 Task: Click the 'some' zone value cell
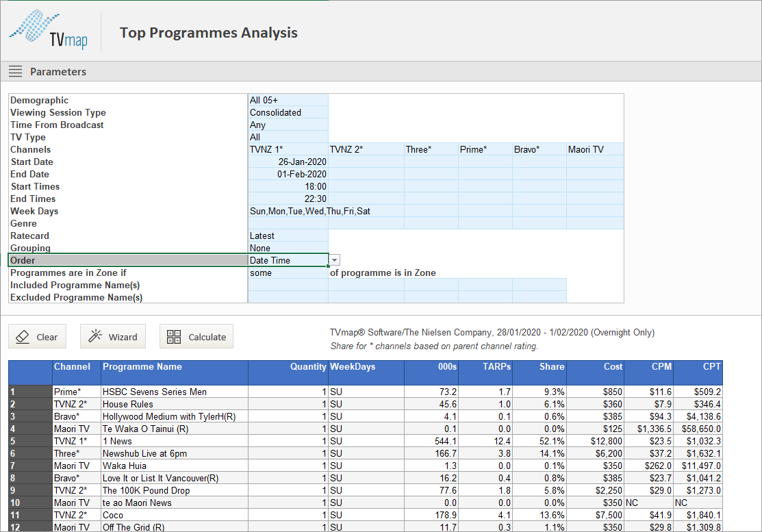pos(288,273)
